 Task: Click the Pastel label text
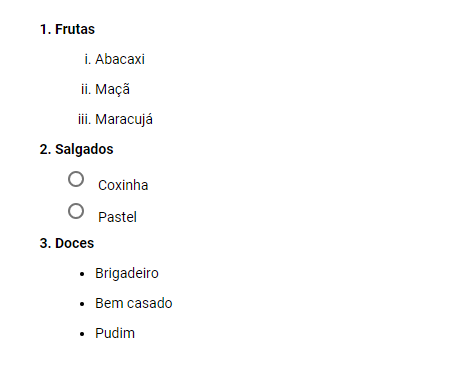tap(117, 217)
